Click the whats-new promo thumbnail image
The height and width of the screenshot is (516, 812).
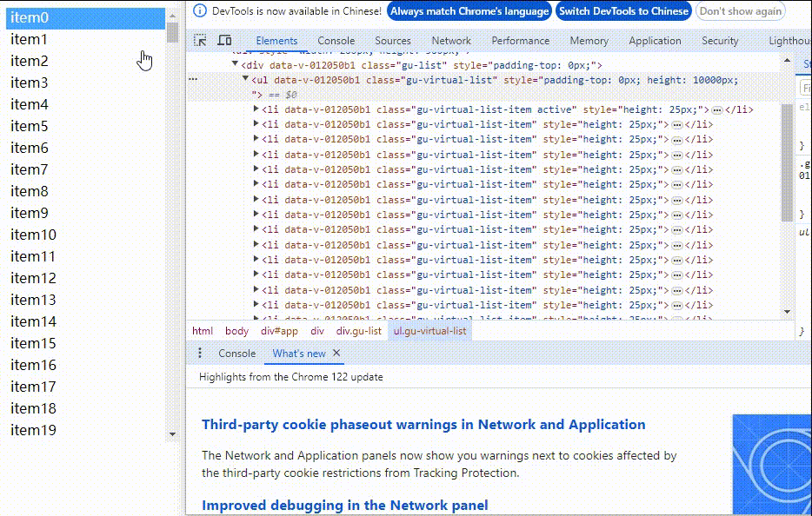[772, 464]
